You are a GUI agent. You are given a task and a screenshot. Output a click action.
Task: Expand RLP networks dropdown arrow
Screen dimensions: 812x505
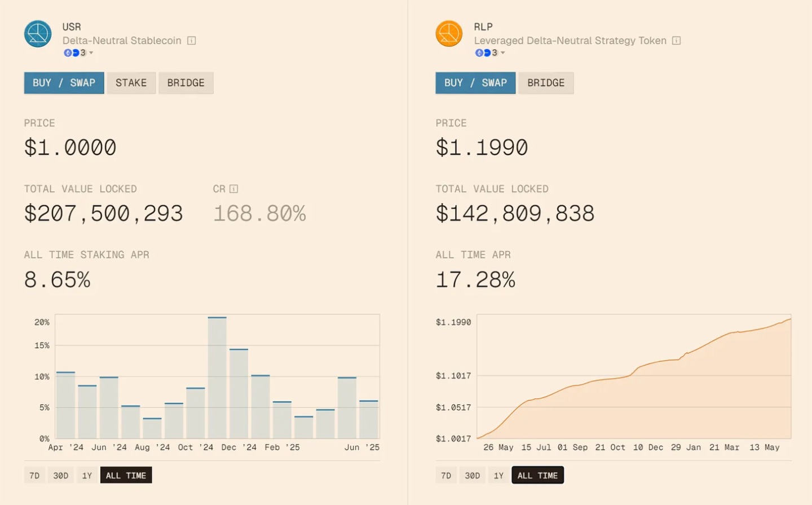[503, 53]
